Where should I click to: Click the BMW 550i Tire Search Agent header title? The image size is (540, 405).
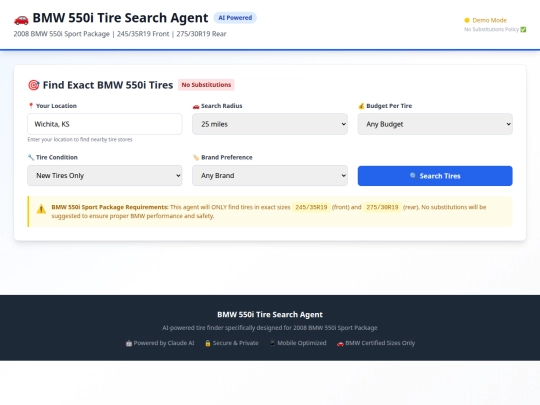[120, 18]
